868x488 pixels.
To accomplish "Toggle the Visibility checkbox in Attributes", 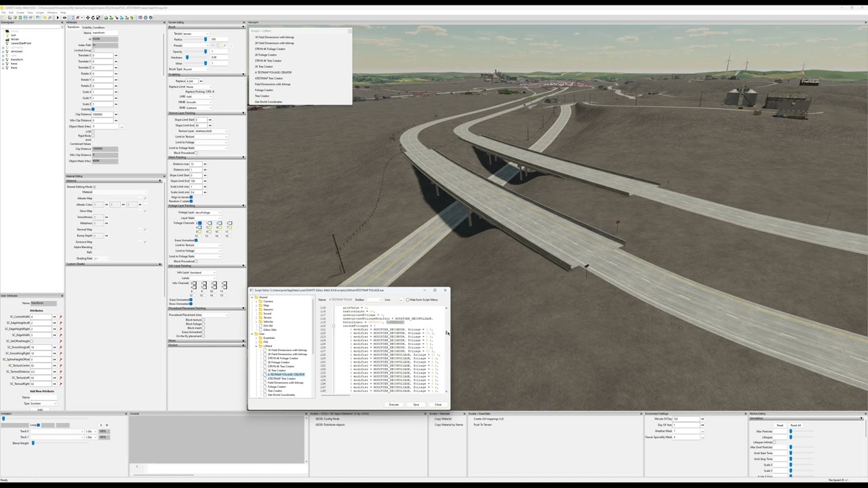I will click(x=93, y=109).
